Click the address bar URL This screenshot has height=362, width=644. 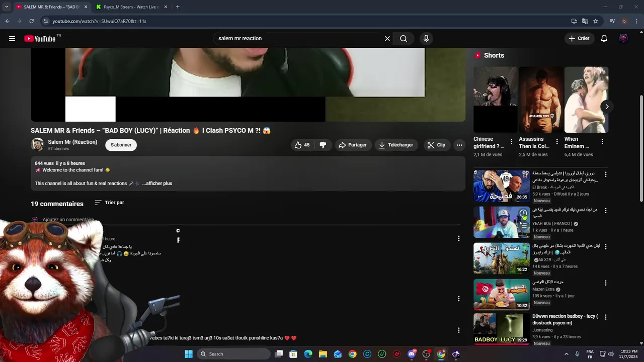pyautogui.click(x=99, y=21)
